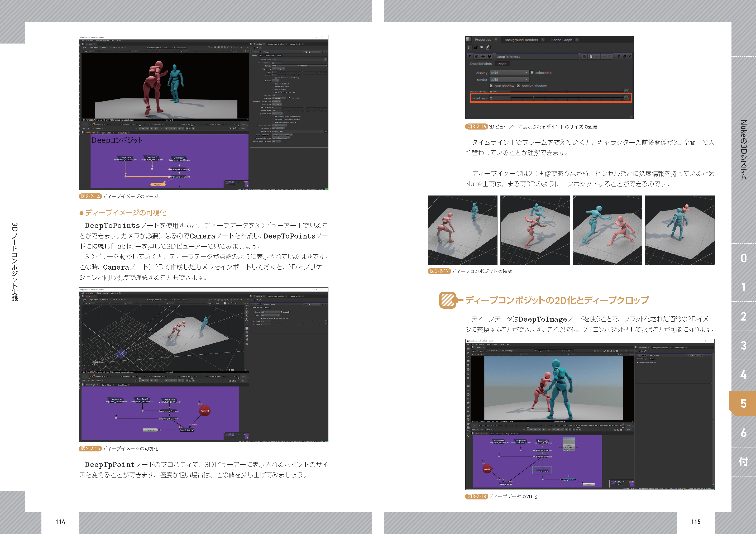Viewport: 756px width, 534px height.
Task: Click the clear all panels icon
Action: (482, 47)
